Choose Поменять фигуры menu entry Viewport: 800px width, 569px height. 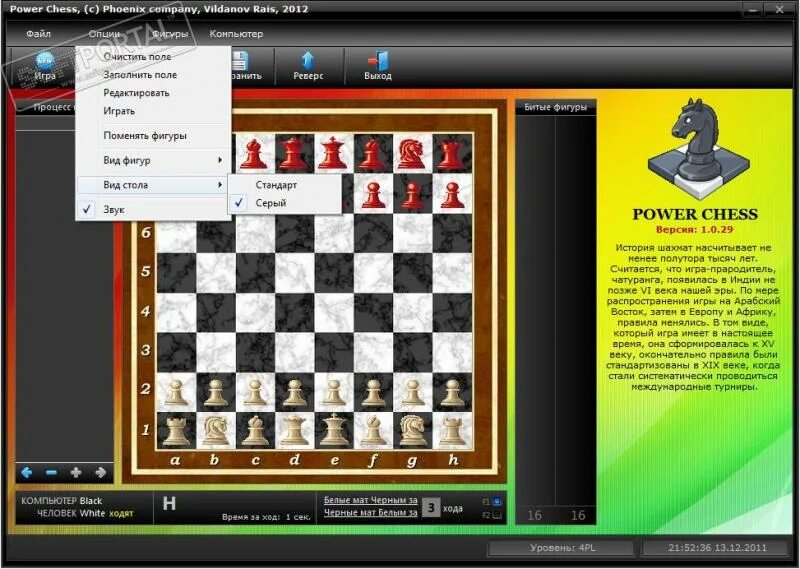tap(153, 136)
